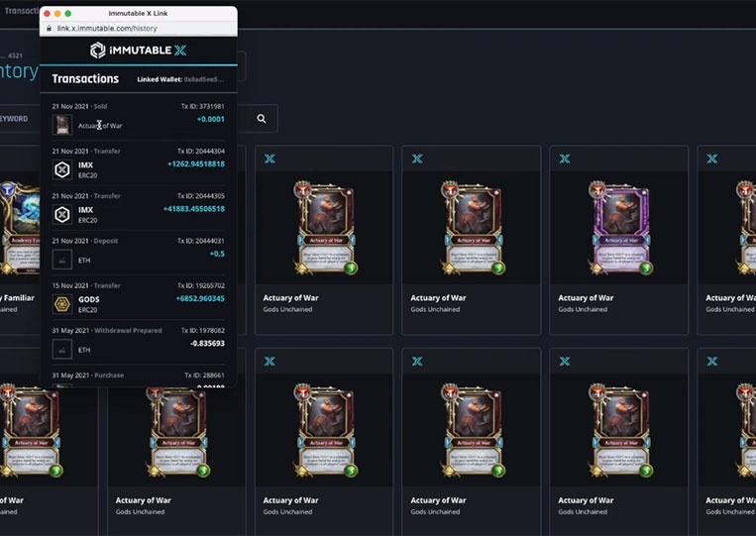Select the amount '+1262.94518818'
This screenshot has height=536, width=756.
coord(196,163)
